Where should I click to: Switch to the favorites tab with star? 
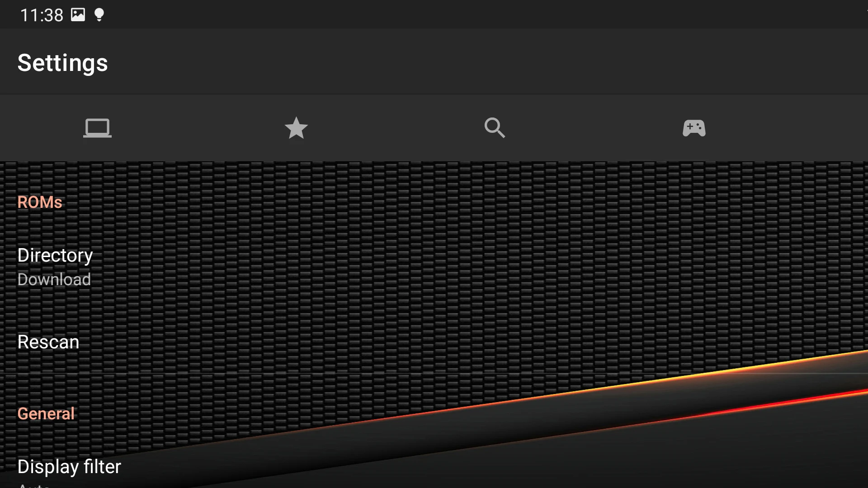pyautogui.click(x=296, y=128)
